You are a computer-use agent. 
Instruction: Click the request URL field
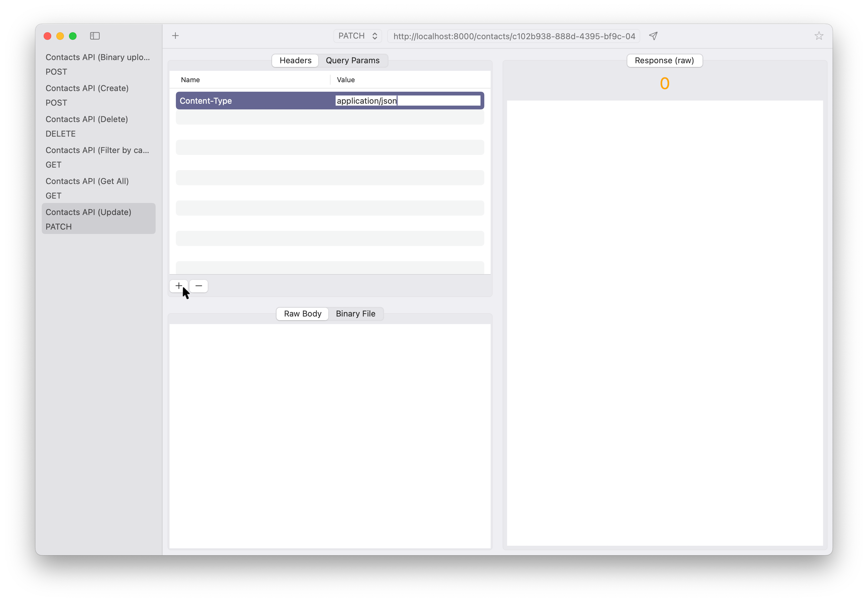pyautogui.click(x=514, y=36)
